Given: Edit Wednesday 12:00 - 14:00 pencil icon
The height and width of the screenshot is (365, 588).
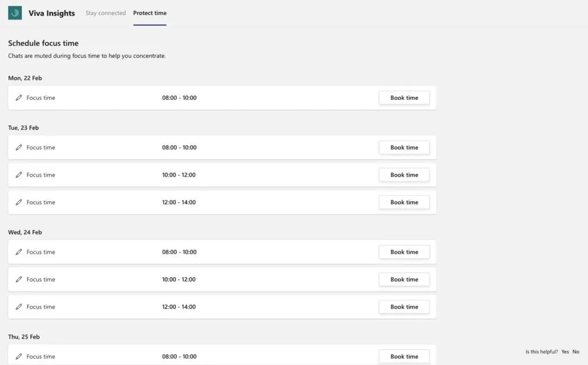Looking at the screenshot, I should (x=19, y=307).
